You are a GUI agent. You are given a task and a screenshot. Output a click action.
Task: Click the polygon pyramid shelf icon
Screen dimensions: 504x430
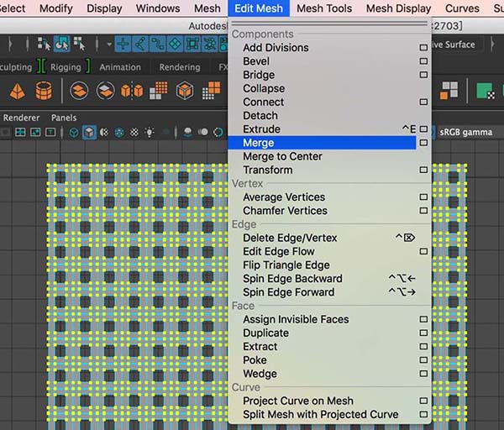pos(17,91)
